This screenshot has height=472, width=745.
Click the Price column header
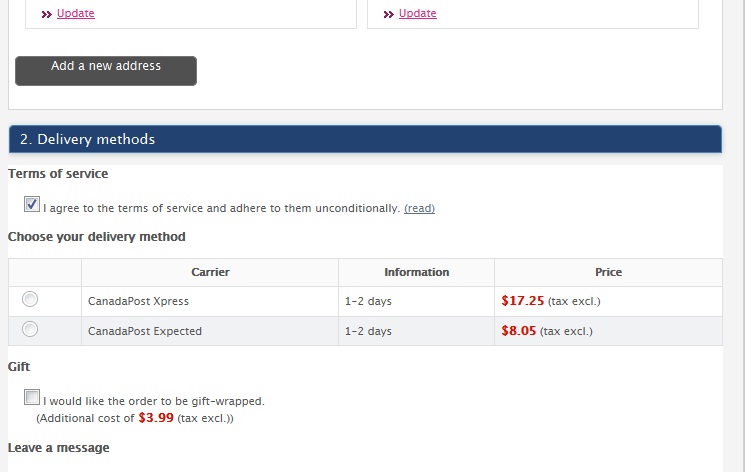click(x=608, y=272)
